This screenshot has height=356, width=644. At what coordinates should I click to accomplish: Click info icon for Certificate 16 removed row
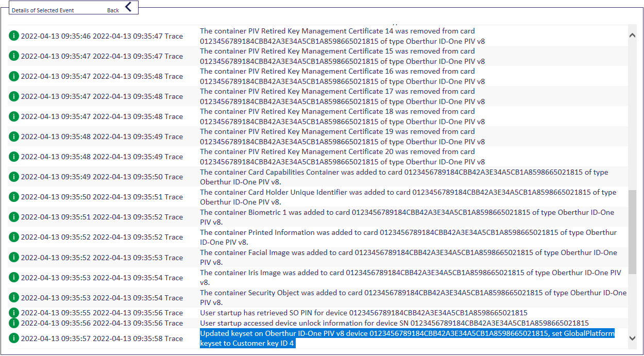(x=14, y=76)
